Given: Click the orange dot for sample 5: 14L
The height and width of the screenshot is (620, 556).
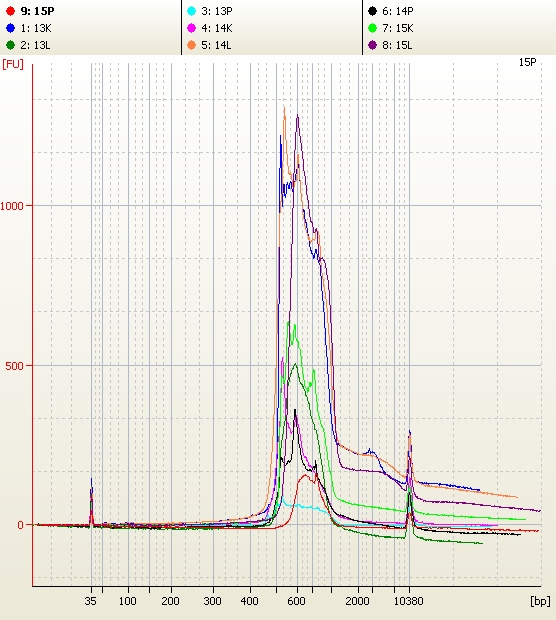Looking at the screenshot, I should click(x=191, y=45).
